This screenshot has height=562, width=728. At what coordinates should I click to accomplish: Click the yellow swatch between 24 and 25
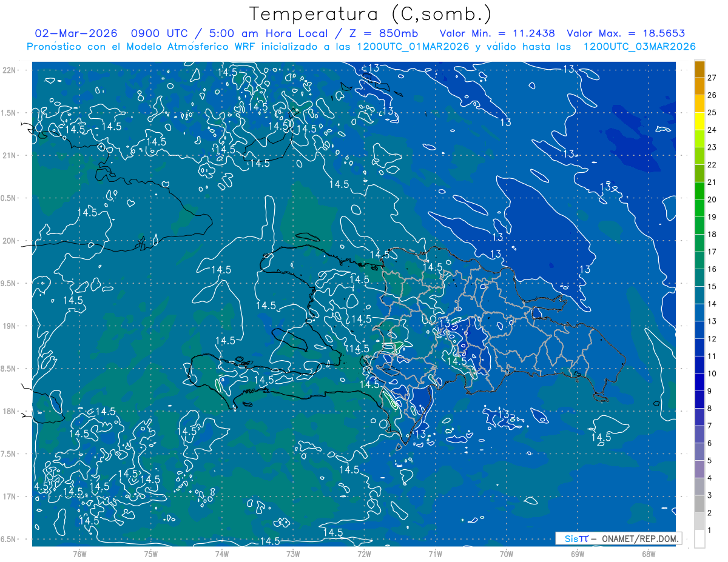(x=699, y=121)
